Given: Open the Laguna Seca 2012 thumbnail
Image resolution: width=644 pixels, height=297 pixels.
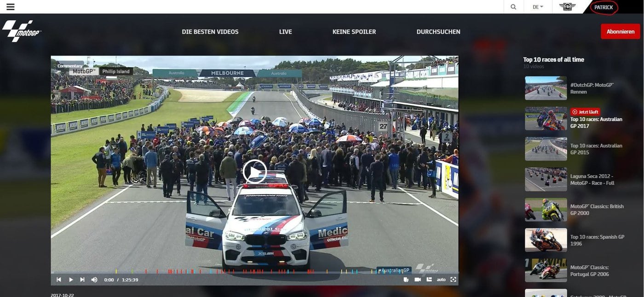Looking at the screenshot, I should (546, 179).
